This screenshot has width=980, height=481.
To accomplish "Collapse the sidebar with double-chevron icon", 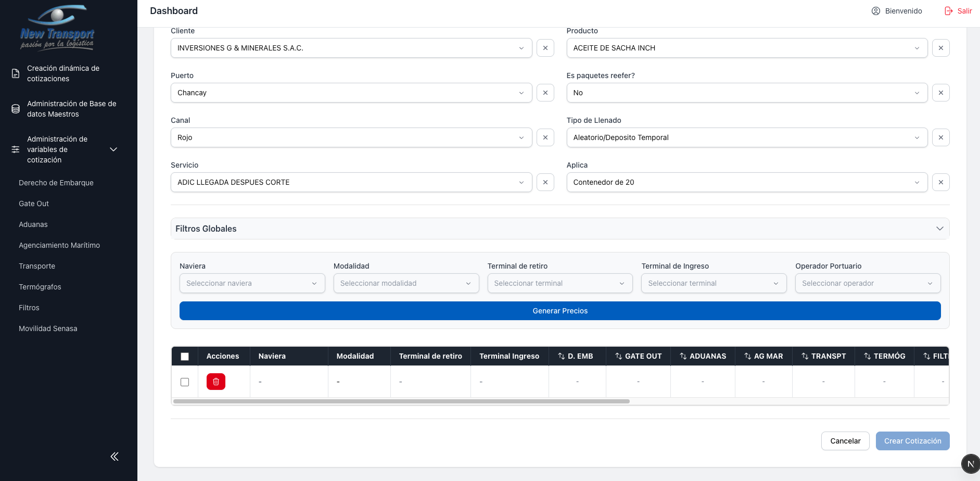I will (x=114, y=457).
